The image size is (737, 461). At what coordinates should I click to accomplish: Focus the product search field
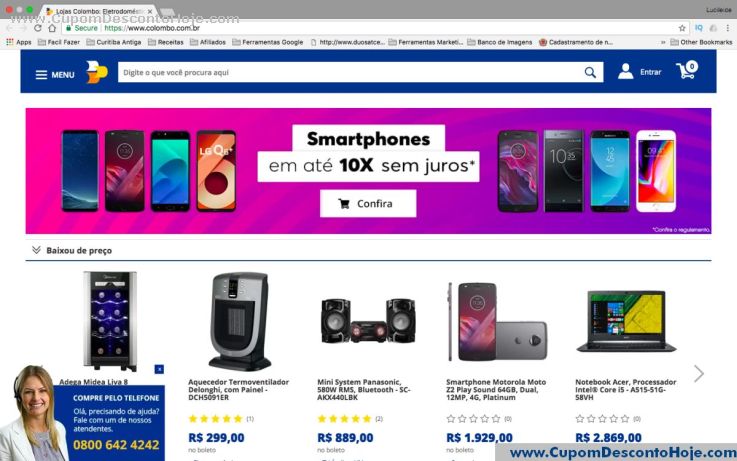tap(350, 72)
